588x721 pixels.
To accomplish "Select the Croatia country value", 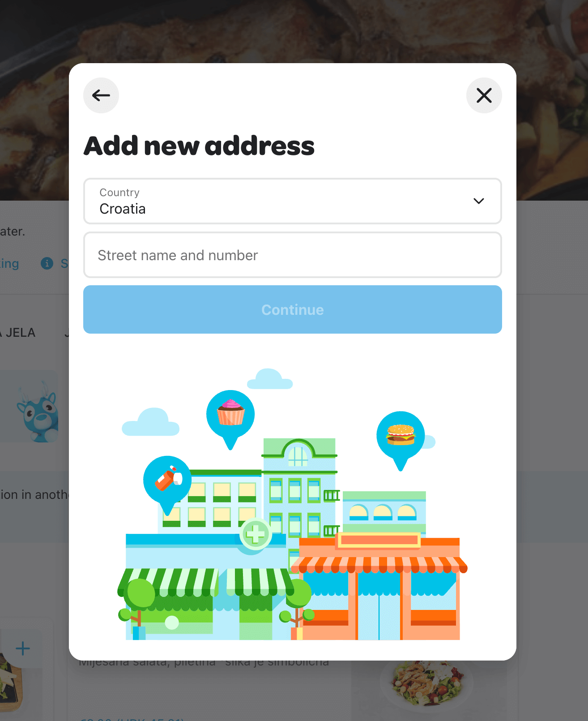I will point(123,209).
